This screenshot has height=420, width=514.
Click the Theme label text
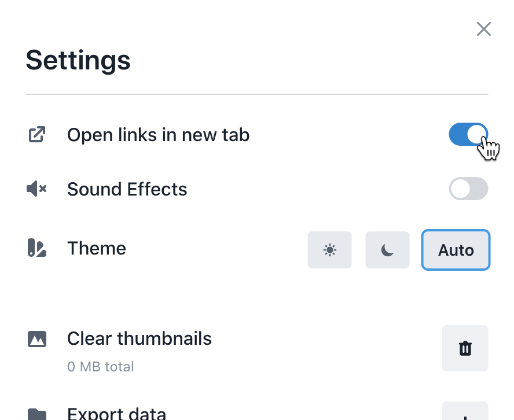tap(96, 248)
